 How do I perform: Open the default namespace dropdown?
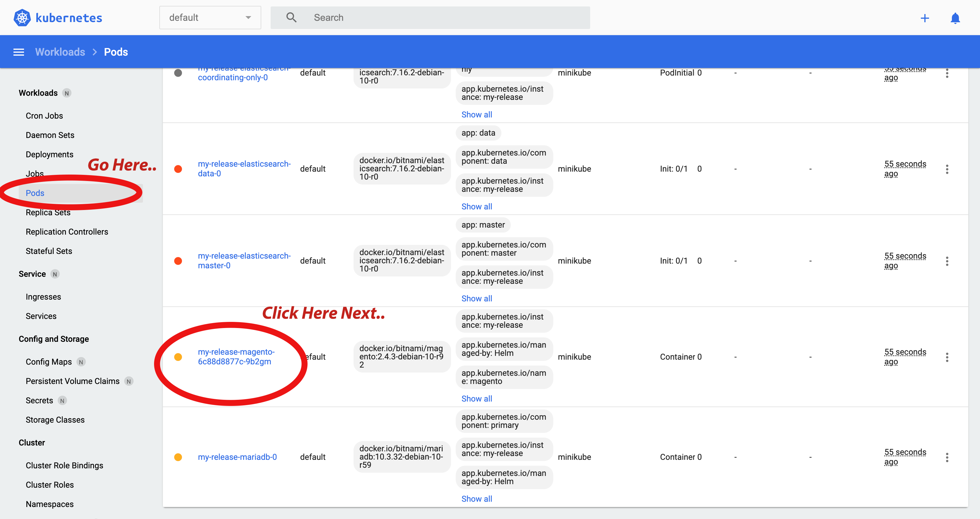pyautogui.click(x=210, y=18)
